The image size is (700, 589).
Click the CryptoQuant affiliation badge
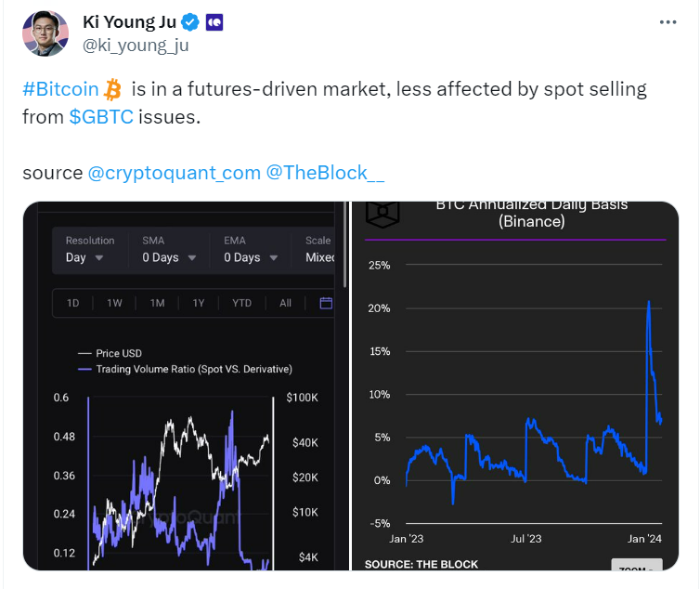pyautogui.click(x=214, y=22)
